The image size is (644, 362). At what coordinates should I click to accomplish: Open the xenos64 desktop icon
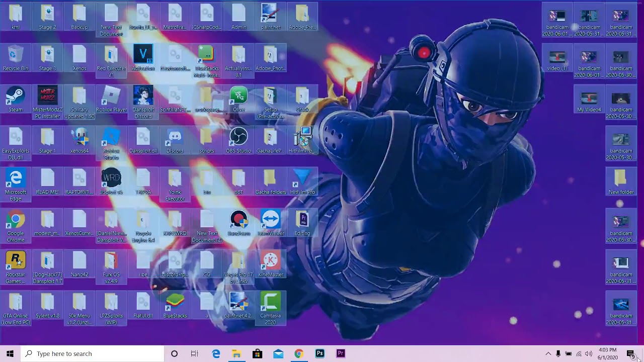tap(79, 140)
